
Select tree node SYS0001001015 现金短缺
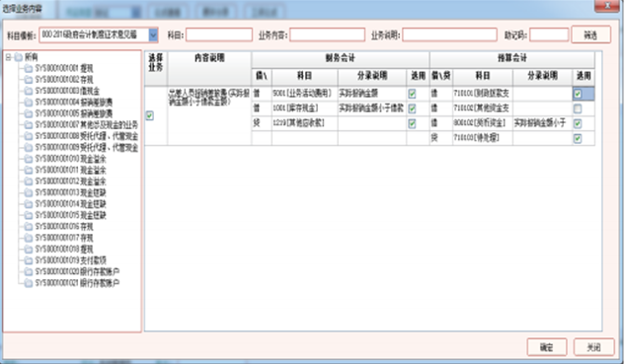[70, 215]
